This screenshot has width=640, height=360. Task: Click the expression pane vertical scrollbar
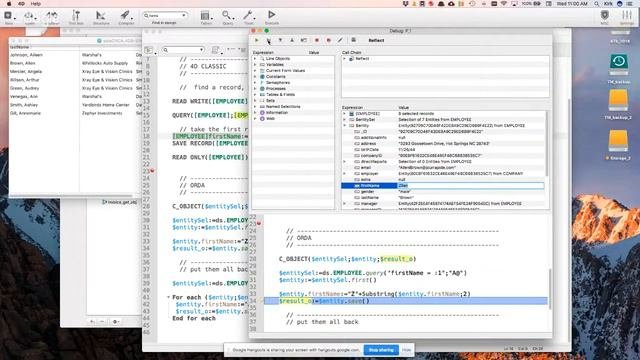[x=547, y=143]
